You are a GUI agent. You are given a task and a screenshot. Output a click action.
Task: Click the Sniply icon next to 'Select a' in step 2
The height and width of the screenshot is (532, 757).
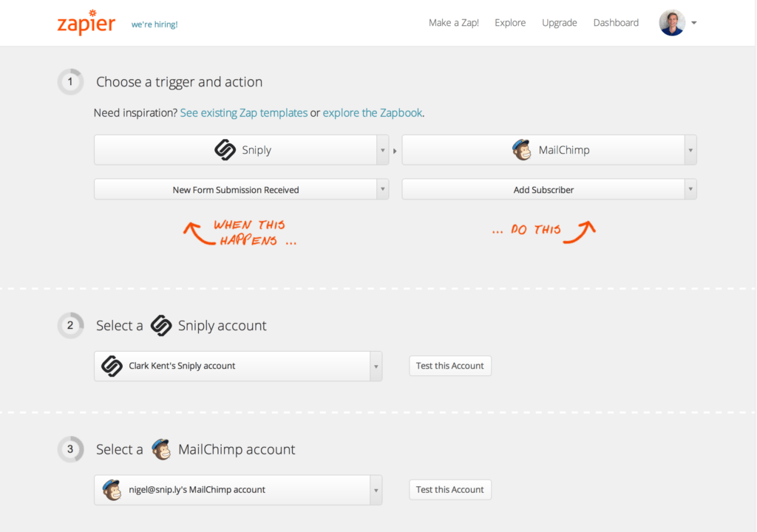click(162, 325)
